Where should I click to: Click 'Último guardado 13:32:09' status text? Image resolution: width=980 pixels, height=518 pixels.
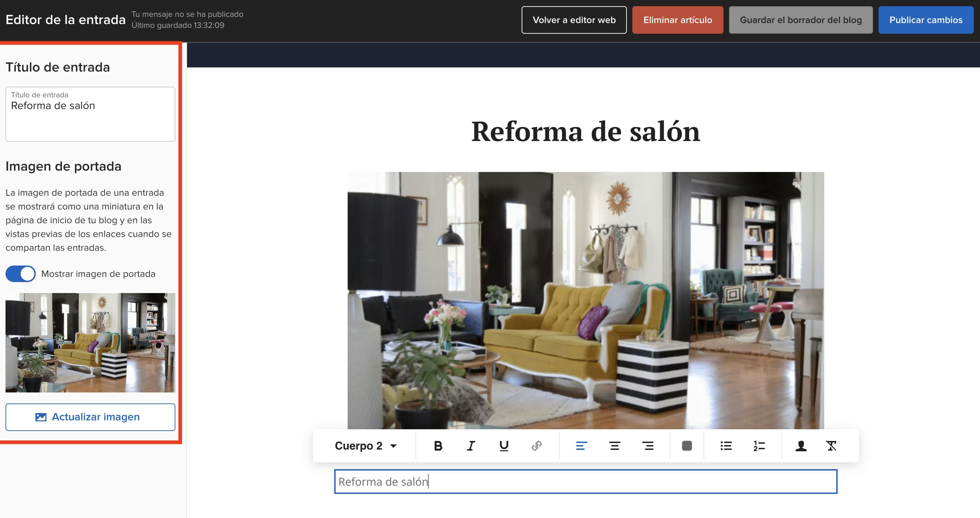pyautogui.click(x=178, y=25)
